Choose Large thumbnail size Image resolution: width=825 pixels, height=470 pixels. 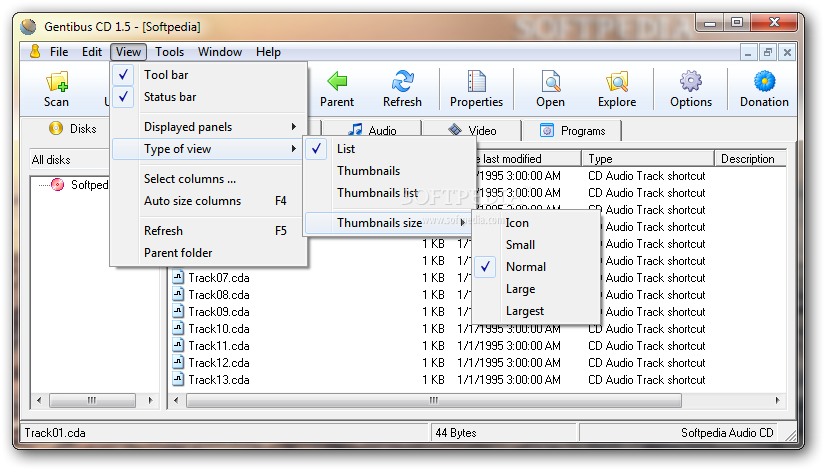536,289
